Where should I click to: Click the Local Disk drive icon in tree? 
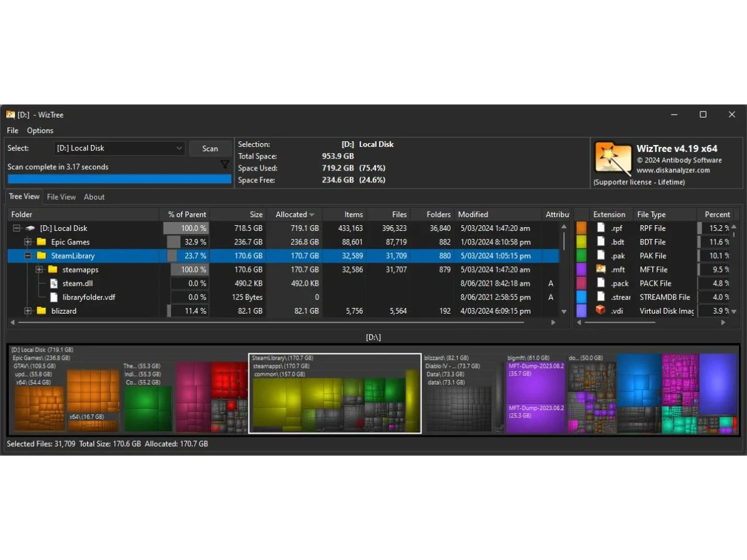tap(30, 228)
